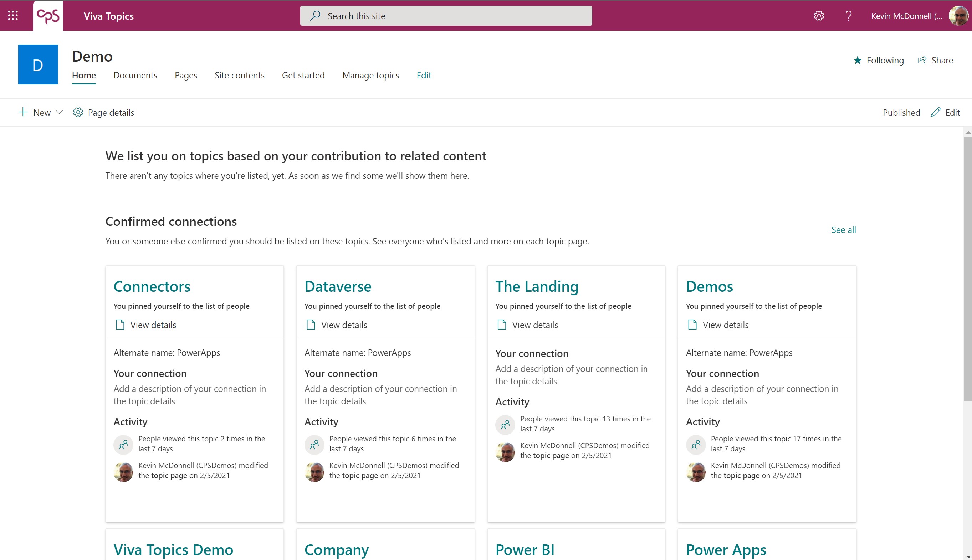Click the Page details gear icon
972x560 pixels.
(78, 112)
